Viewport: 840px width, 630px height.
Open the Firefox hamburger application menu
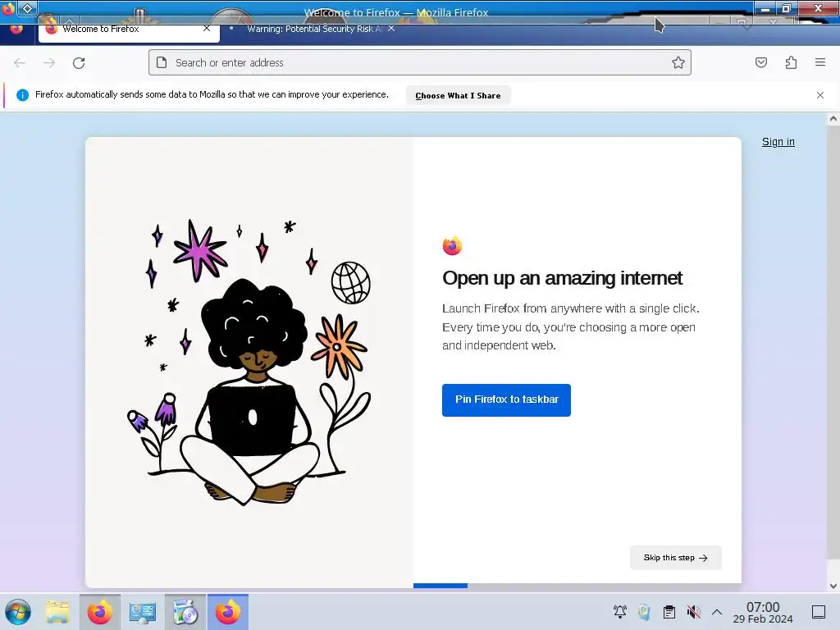[x=820, y=62]
